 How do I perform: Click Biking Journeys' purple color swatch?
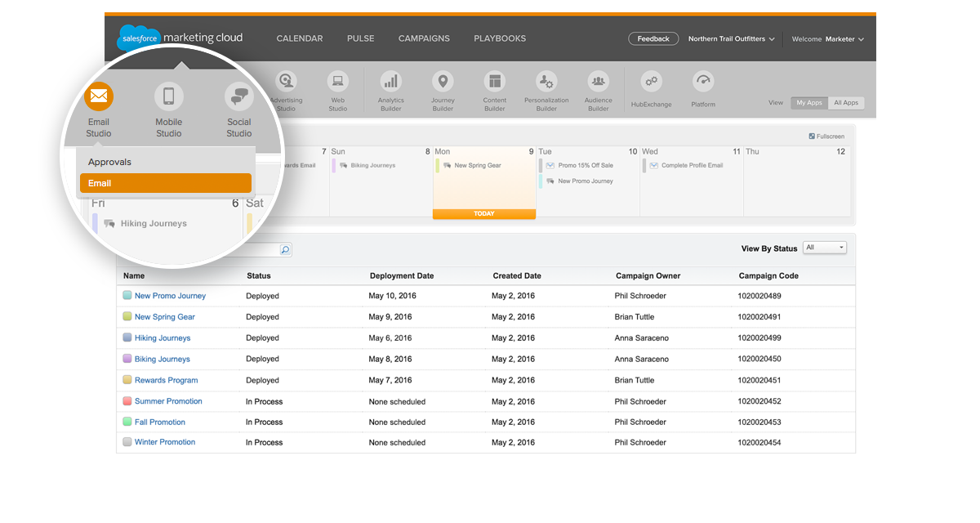[127, 359]
